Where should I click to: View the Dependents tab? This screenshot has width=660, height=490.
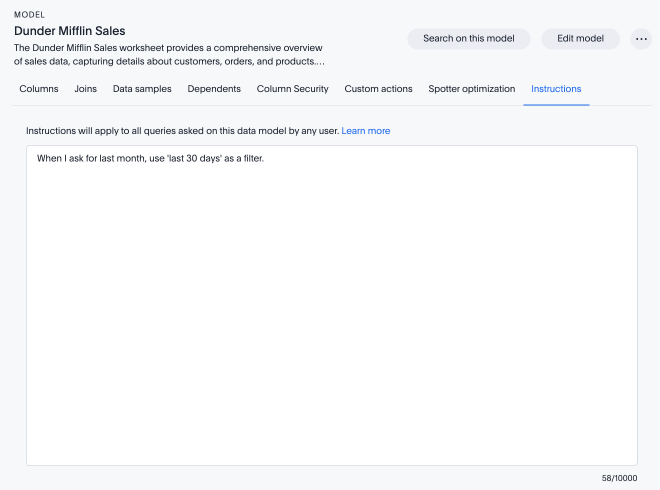[214, 89]
